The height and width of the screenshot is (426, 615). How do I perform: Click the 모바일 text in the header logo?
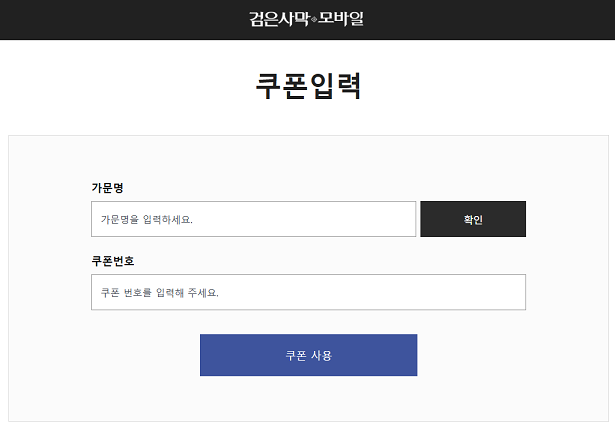coord(341,18)
